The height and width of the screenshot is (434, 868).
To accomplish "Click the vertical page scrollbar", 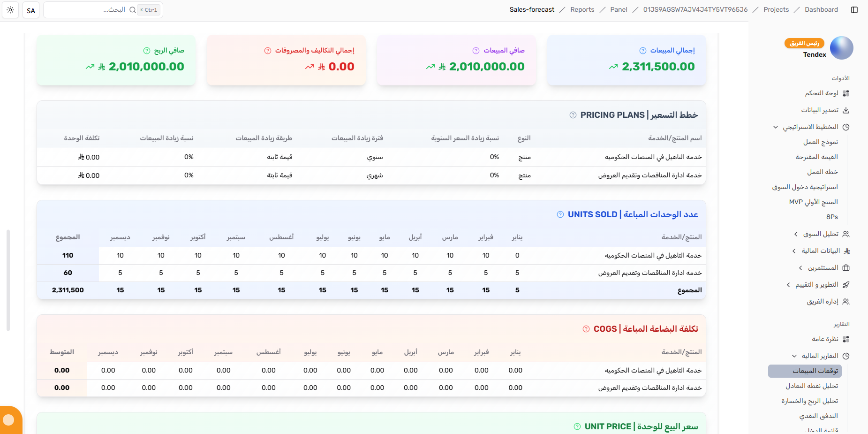I will tap(8, 280).
